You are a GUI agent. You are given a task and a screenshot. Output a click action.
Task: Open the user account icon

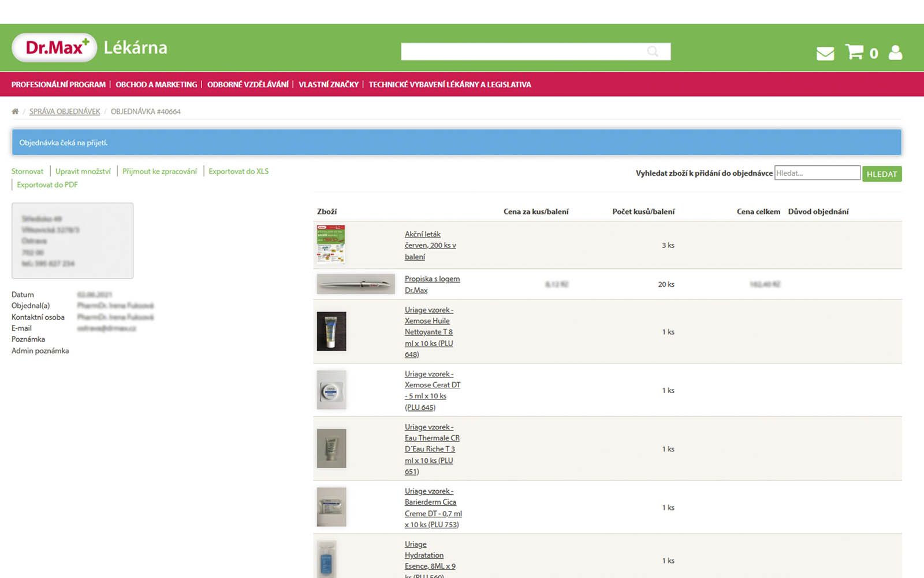coord(895,53)
